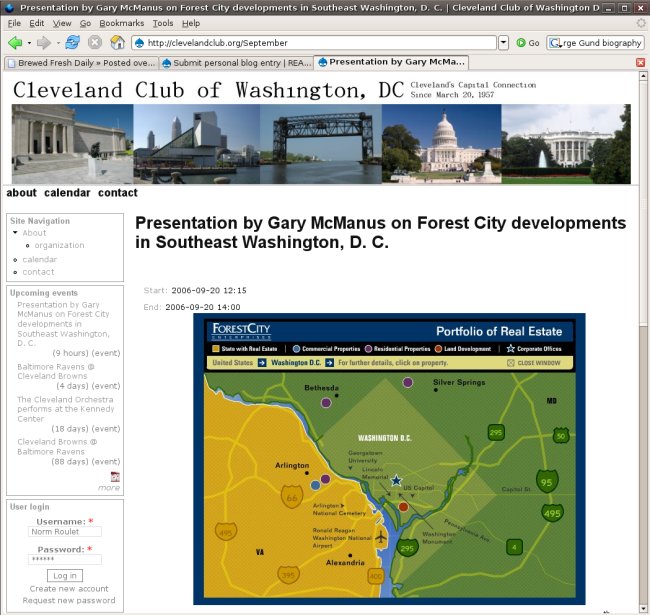
Task: Open the File menu
Action: coord(14,24)
